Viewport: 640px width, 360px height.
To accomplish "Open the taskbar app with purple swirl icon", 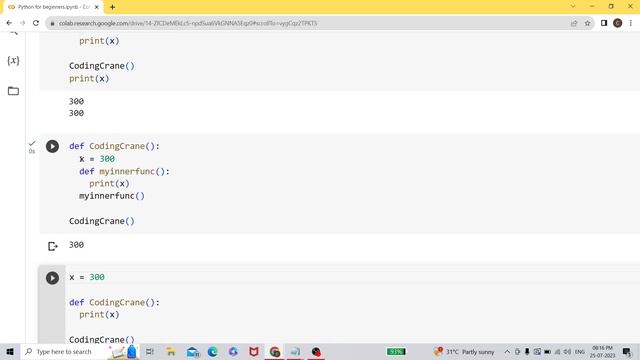I will tap(233, 351).
